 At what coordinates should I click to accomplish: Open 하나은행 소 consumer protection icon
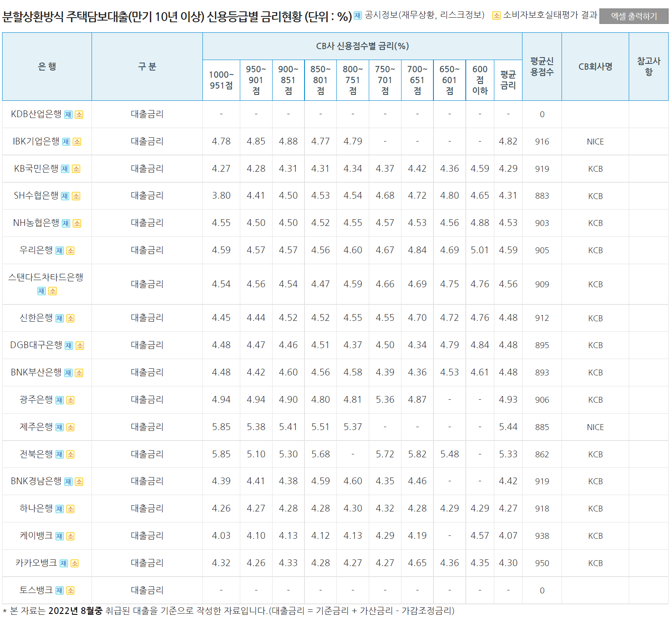click(71, 509)
